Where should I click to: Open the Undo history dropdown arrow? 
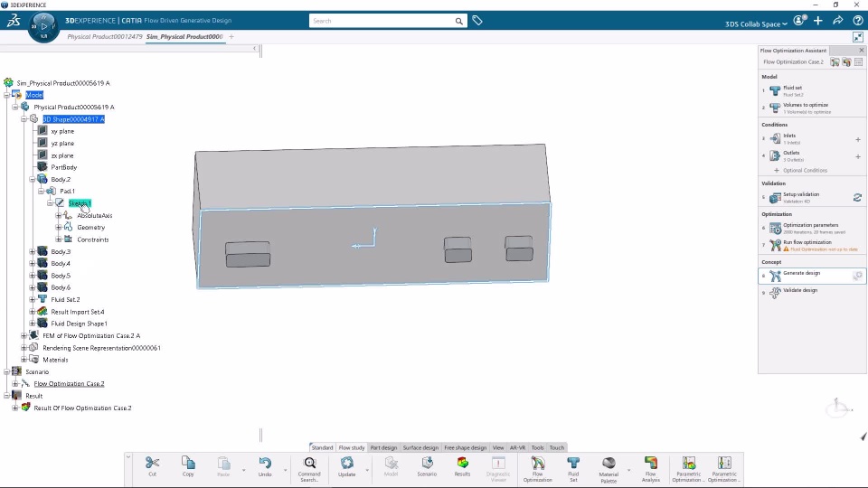286,471
